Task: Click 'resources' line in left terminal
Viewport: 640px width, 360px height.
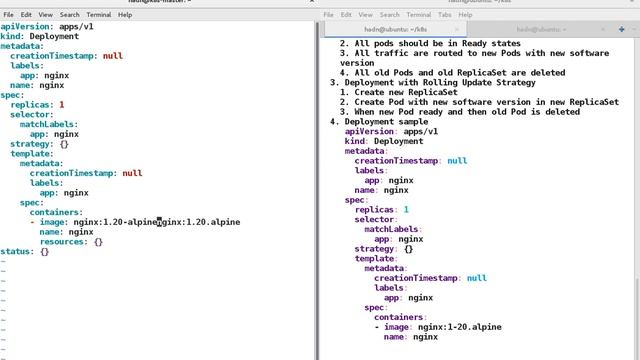Action: 71,242
